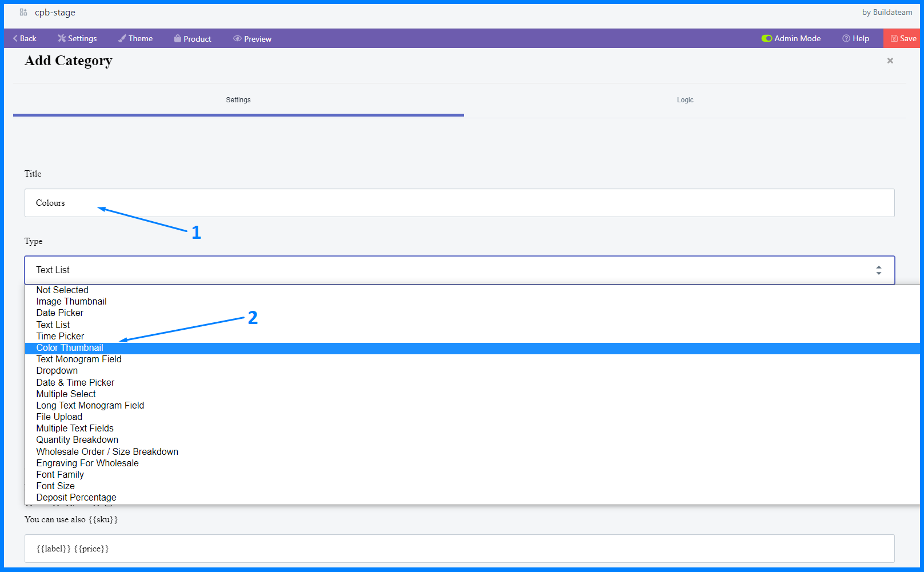This screenshot has height=572, width=924.
Task: Click the red Save button
Action: [x=903, y=38]
